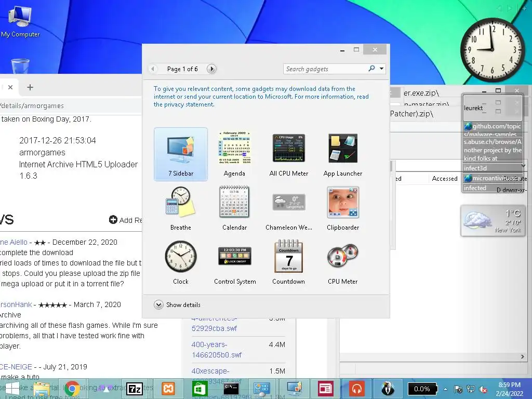Screen dimensions: 532x399
Task: Launch Google Chrome from taskbar
Action: (72, 389)
